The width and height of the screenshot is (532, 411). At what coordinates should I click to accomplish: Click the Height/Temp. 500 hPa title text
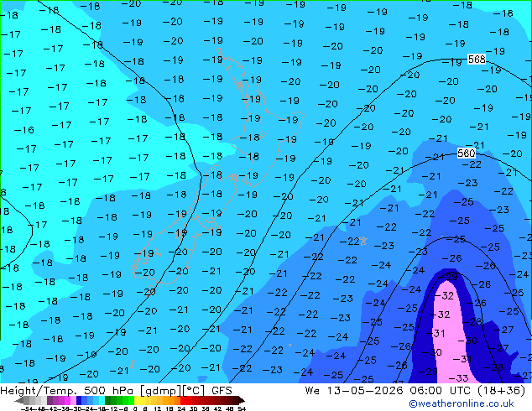pyautogui.click(x=68, y=391)
